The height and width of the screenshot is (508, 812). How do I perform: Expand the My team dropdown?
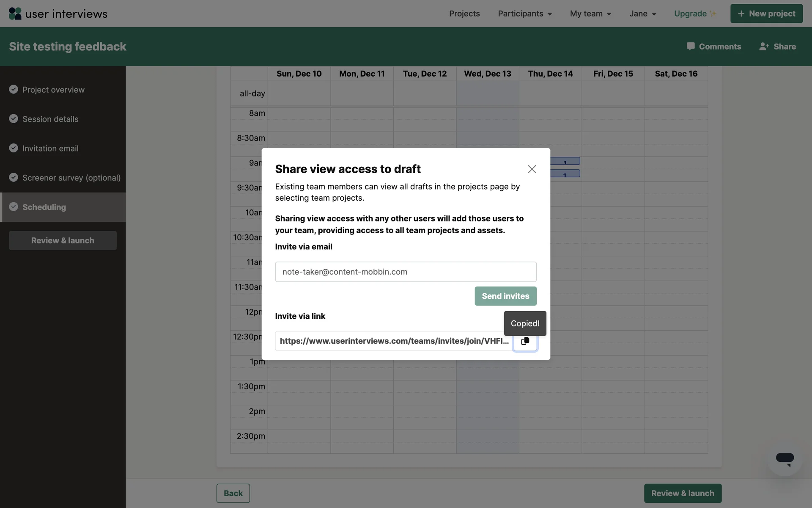pos(590,14)
